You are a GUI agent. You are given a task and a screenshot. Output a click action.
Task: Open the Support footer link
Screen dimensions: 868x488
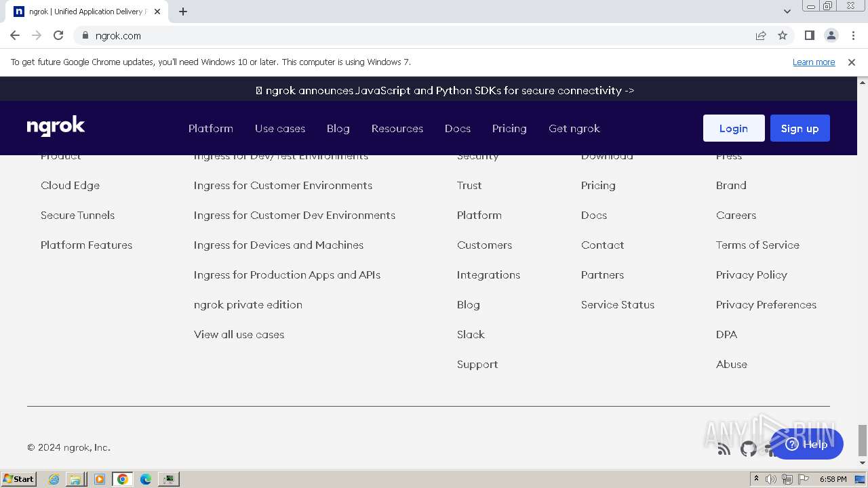pyautogui.click(x=477, y=364)
